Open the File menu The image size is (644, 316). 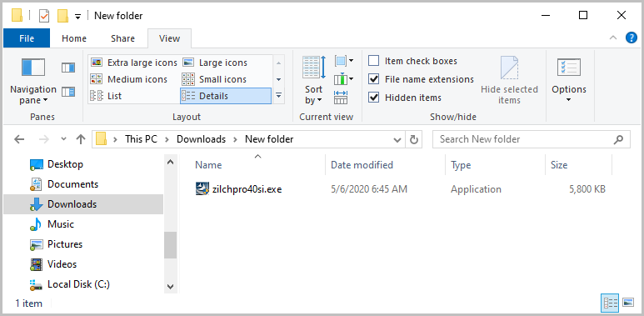click(27, 38)
